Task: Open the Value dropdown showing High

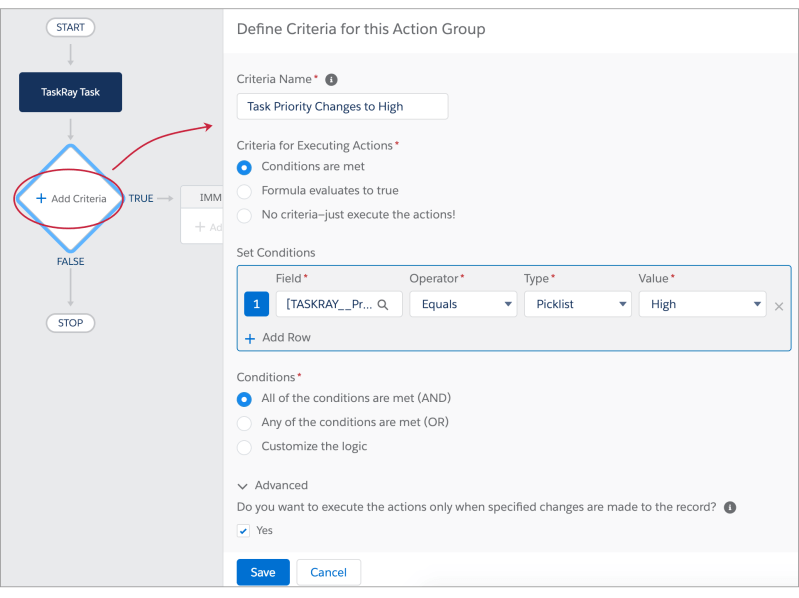Action: [702, 304]
